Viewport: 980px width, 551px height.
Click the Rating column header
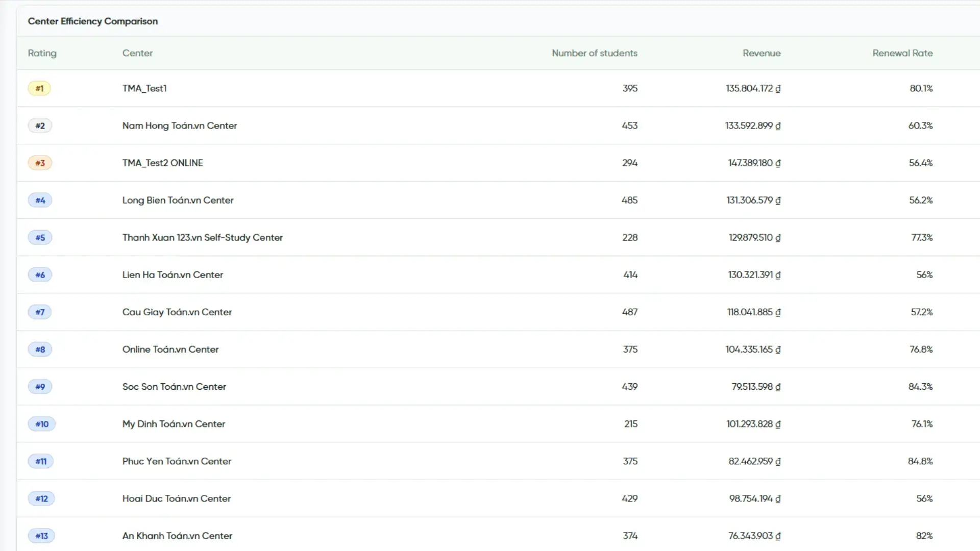[x=42, y=53]
